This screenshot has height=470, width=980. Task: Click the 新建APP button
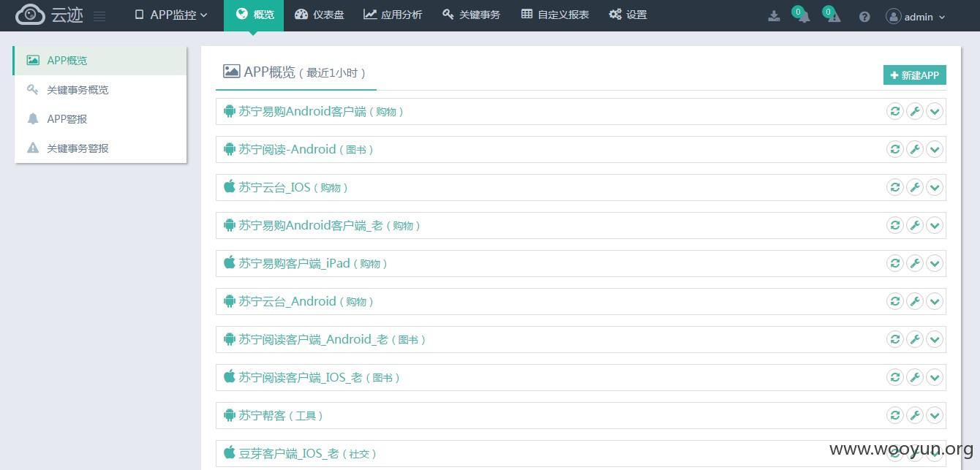[915, 75]
